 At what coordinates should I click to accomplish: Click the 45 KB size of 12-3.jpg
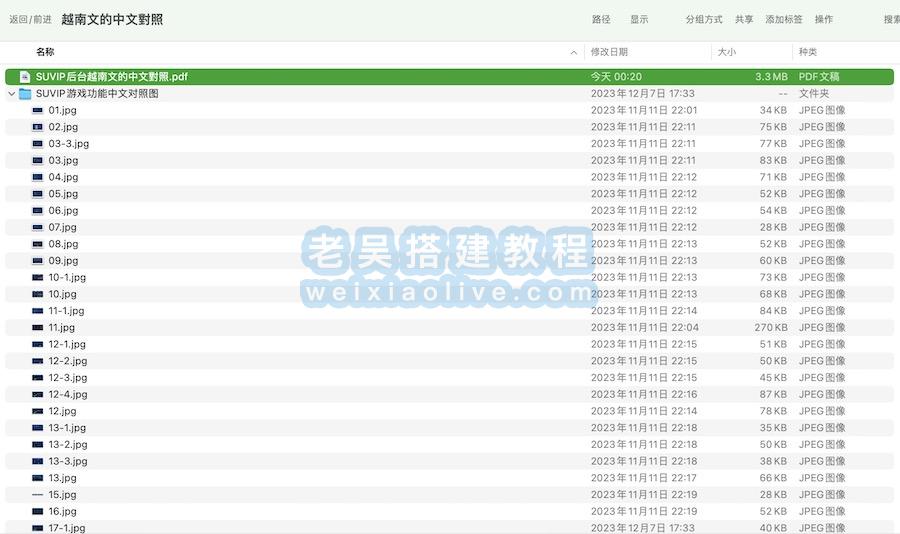774,377
